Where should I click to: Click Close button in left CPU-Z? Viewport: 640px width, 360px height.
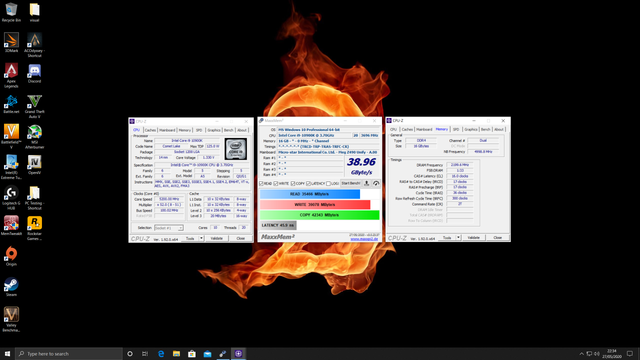coord(241,238)
